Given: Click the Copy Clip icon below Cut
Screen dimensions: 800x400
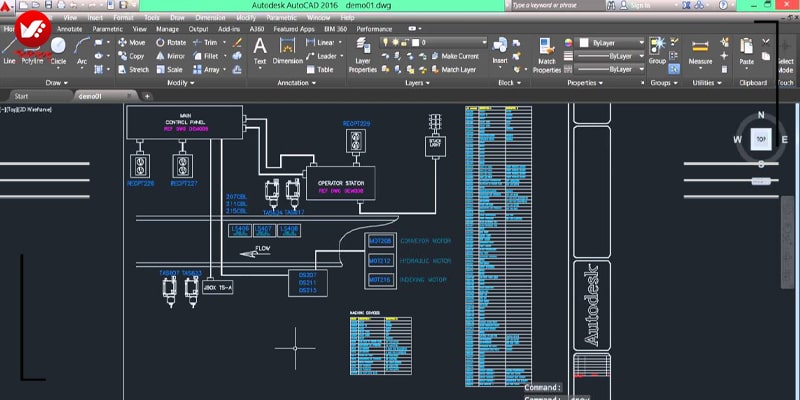Looking at the screenshot, I should coord(765,56).
